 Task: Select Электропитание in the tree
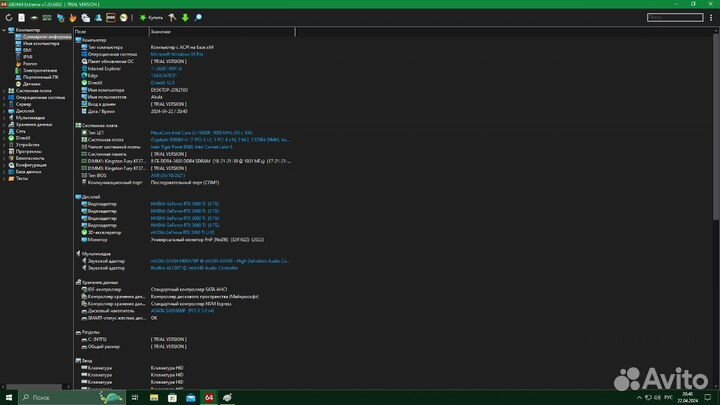[40, 70]
